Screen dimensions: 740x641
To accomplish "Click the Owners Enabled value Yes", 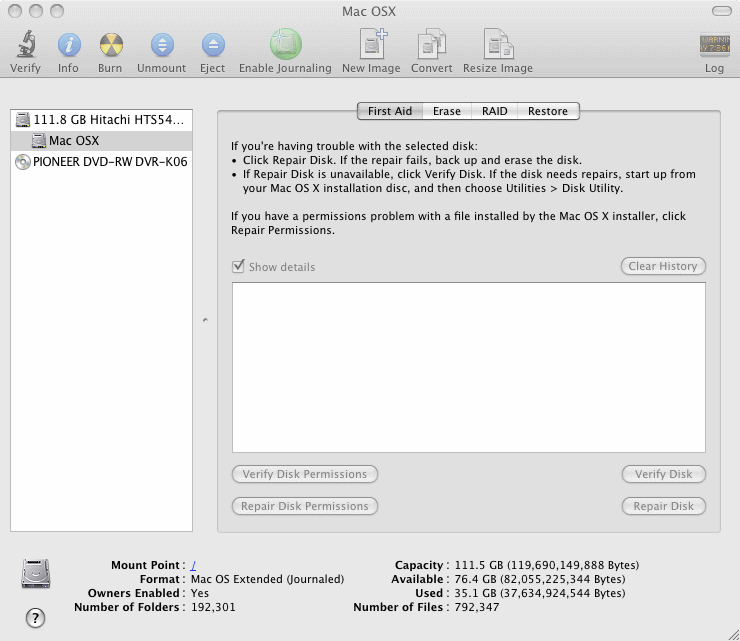I will coord(200,593).
